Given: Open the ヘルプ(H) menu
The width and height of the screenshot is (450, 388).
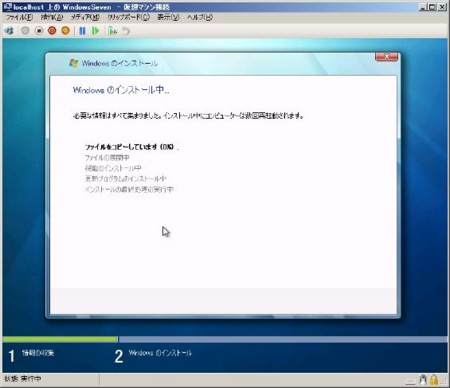Looking at the screenshot, I should tap(200, 17).
